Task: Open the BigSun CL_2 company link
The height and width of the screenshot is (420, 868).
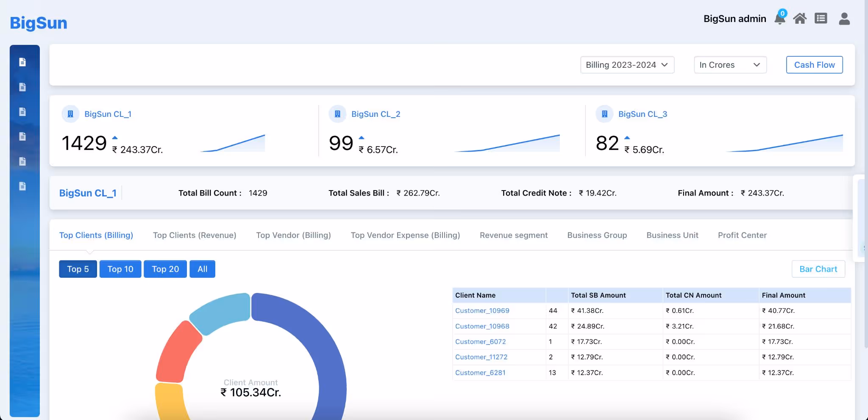Action: (x=376, y=114)
